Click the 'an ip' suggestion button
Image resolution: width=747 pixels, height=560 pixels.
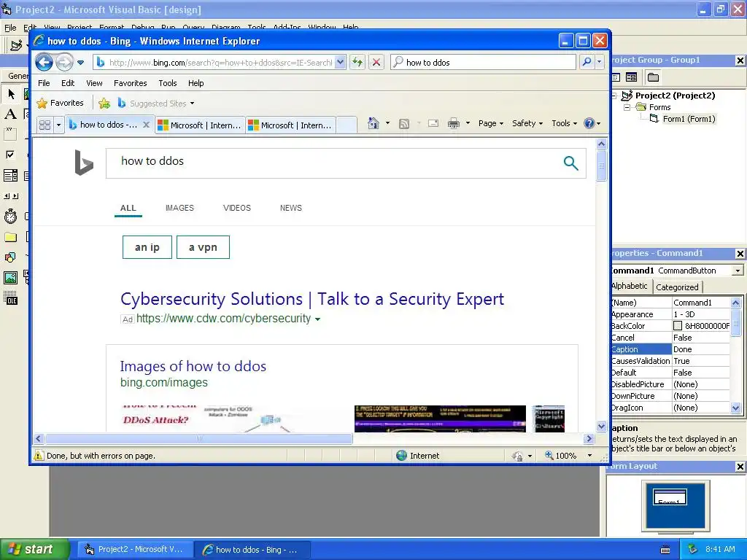tap(147, 247)
